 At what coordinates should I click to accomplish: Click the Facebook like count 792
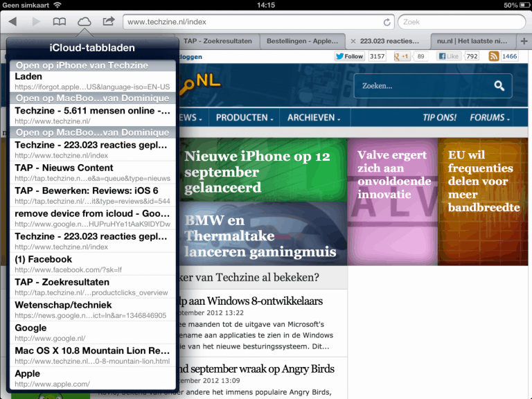[472, 56]
